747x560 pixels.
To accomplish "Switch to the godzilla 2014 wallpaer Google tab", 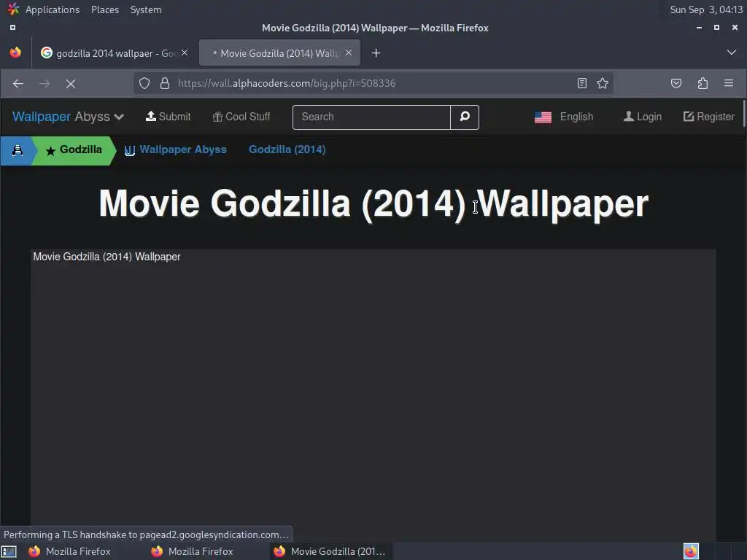I will pyautogui.click(x=114, y=52).
